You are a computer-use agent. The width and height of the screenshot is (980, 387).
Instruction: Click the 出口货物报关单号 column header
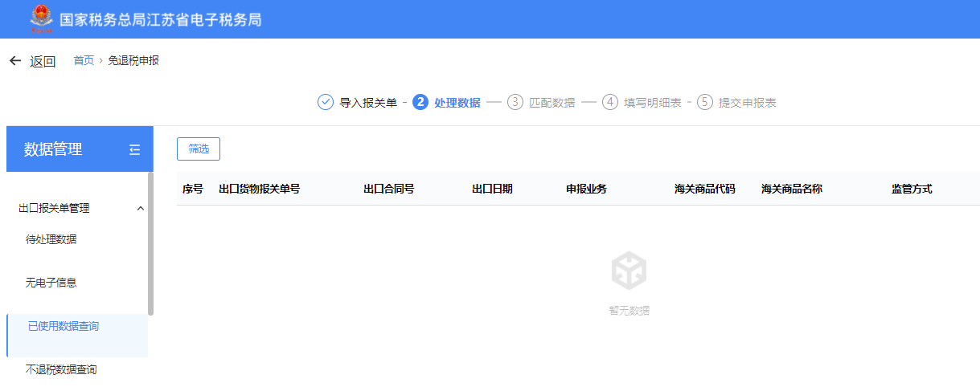point(259,189)
